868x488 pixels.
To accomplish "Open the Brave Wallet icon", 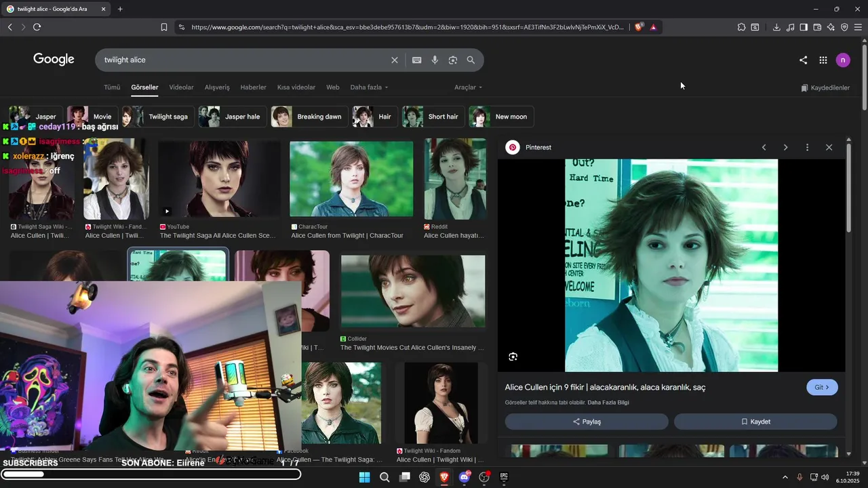I will [x=817, y=27].
